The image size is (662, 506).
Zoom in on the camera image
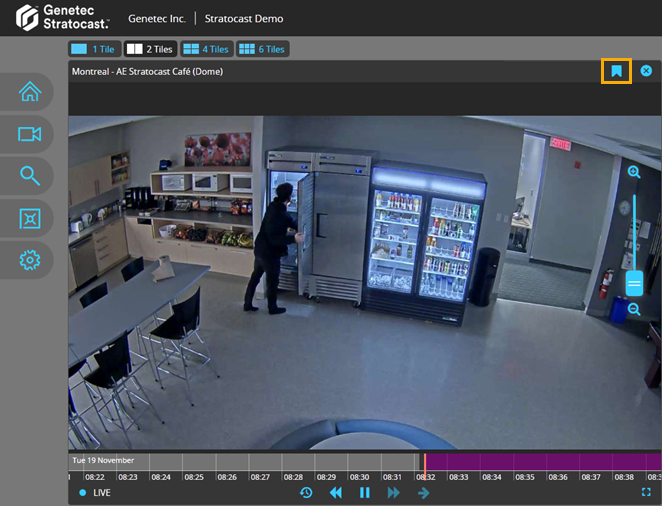point(634,172)
